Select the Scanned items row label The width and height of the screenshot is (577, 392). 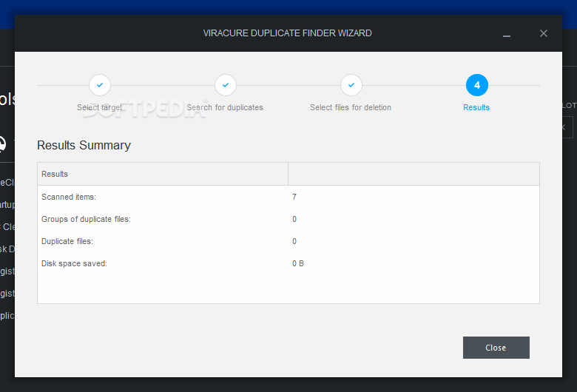[69, 197]
